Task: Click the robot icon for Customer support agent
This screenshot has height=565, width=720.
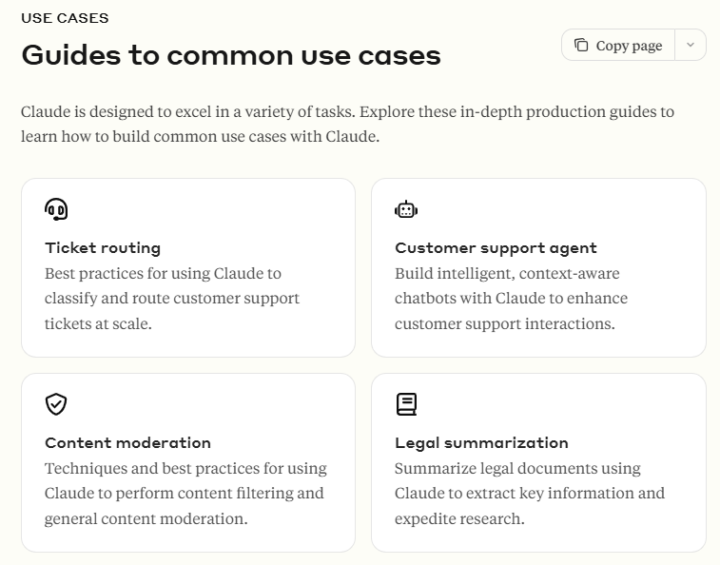Action: [406, 209]
